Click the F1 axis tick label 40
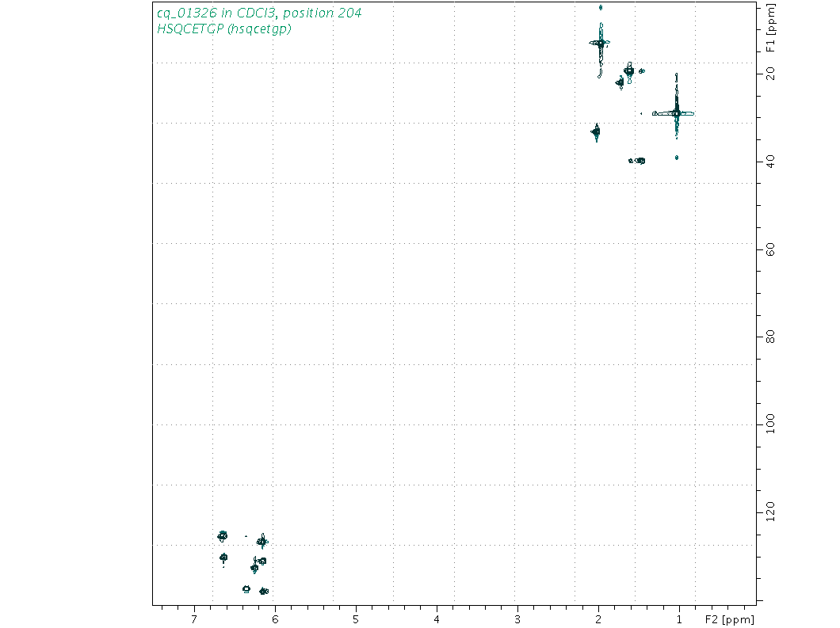The width and height of the screenshot is (840, 628). [771, 161]
